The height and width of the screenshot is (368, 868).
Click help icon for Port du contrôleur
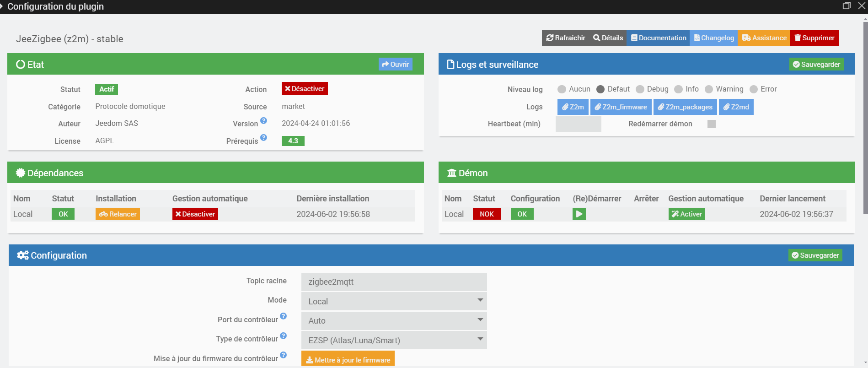pyautogui.click(x=283, y=316)
